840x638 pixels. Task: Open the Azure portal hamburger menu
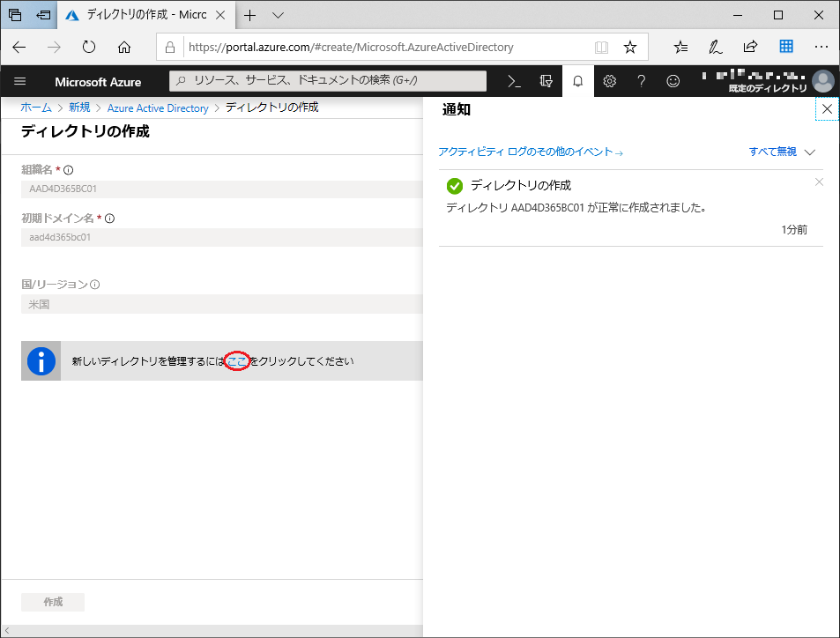(x=19, y=81)
